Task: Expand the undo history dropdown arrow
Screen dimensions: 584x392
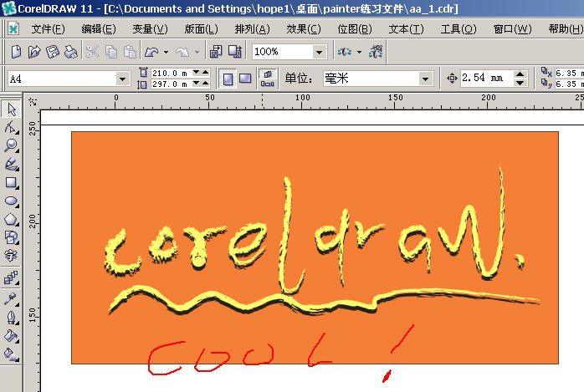Action: (x=166, y=52)
